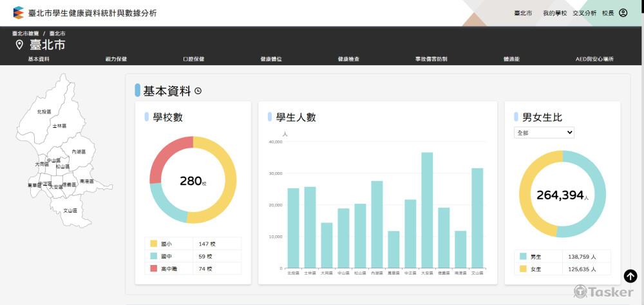
Task: Click the 臺北市總覽 breadcrumb link
Action: (25, 33)
